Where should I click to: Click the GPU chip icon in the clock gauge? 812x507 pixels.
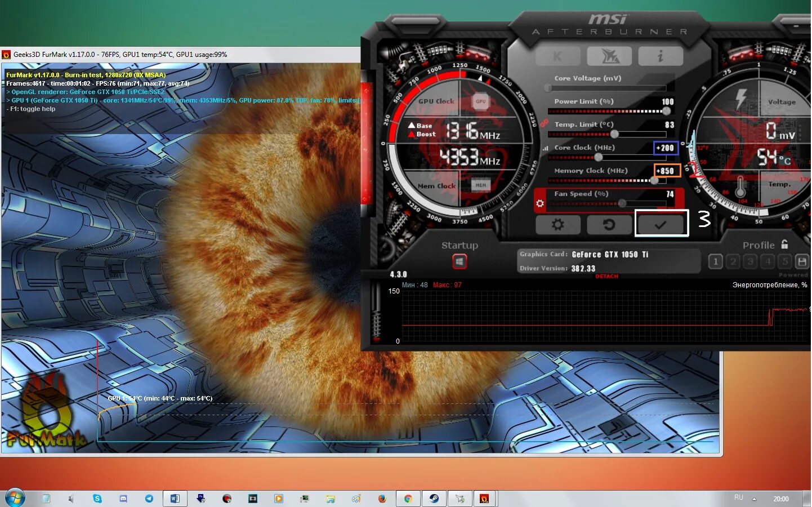click(x=480, y=101)
